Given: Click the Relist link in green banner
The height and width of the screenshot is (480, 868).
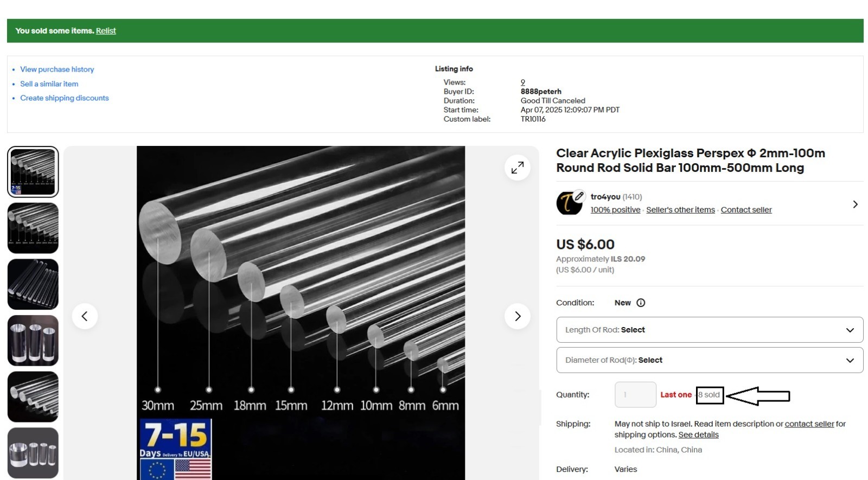Looking at the screenshot, I should pos(106,31).
